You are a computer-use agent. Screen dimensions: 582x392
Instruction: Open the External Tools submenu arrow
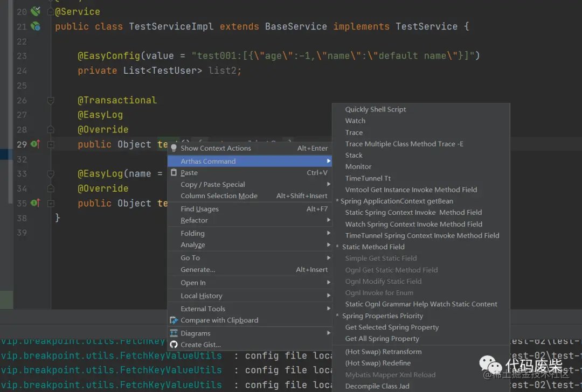pyautogui.click(x=329, y=308)
